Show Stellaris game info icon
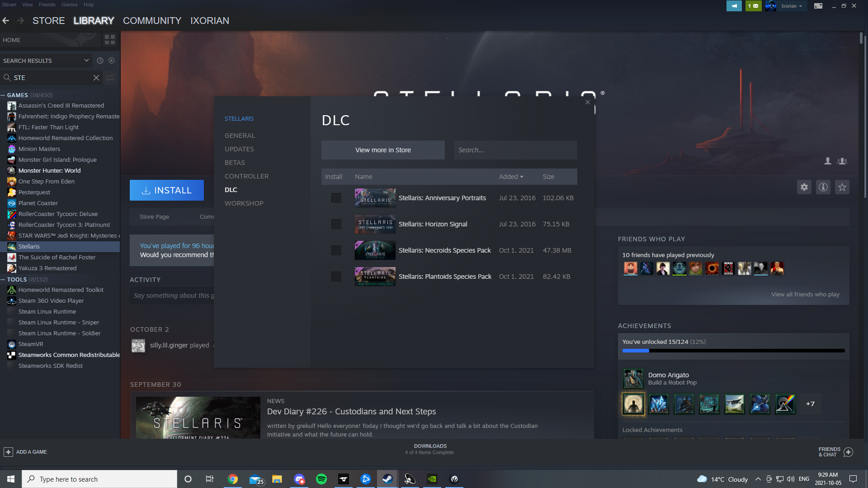868x488 pixels. [823, 187]
